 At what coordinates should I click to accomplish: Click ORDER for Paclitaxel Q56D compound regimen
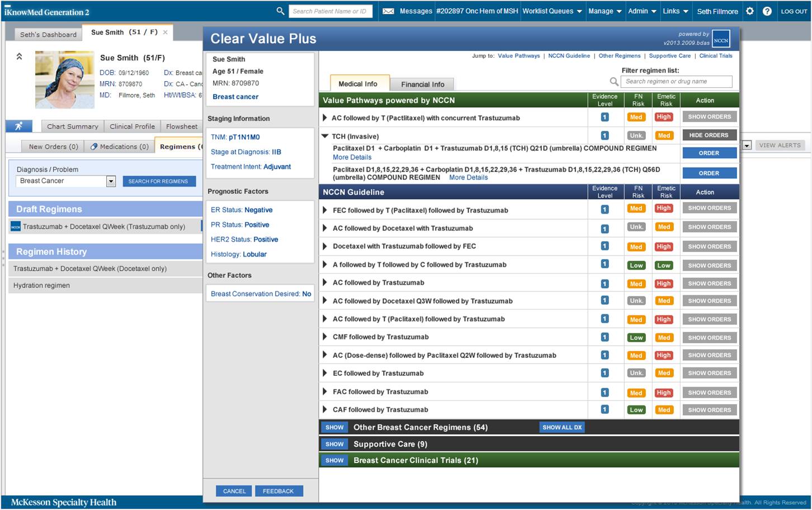(709, 173)
